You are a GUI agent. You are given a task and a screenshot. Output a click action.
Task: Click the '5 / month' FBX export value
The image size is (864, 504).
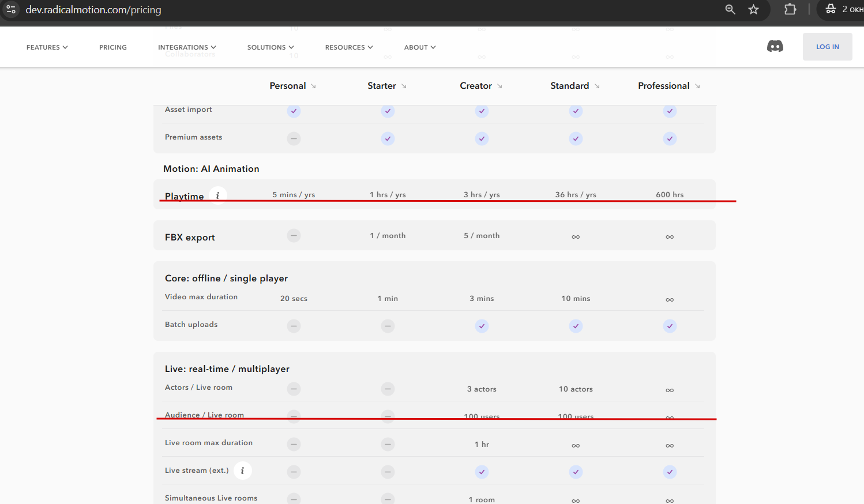[x=482, y=236]
